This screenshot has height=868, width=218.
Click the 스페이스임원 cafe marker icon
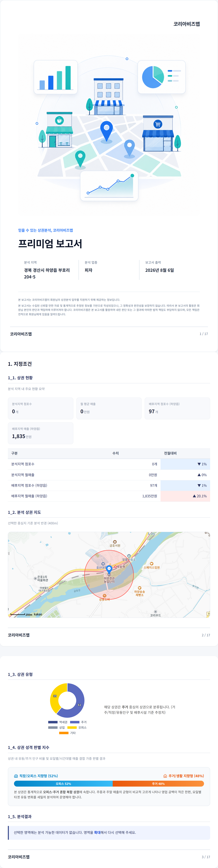point(152,564)
